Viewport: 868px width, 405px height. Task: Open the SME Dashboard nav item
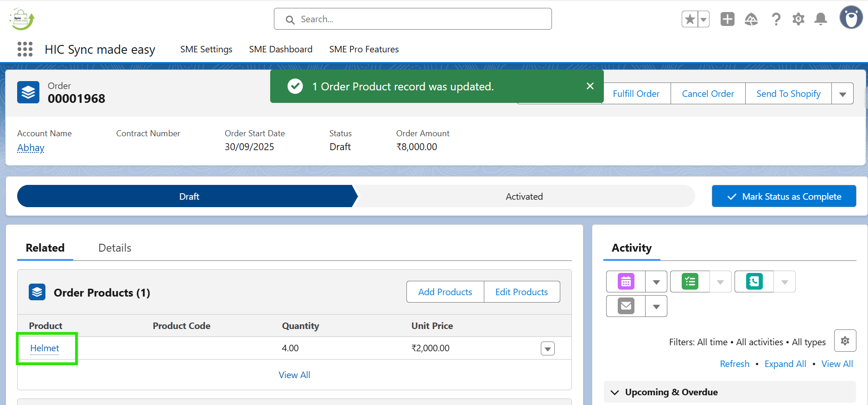coord(280,49)
